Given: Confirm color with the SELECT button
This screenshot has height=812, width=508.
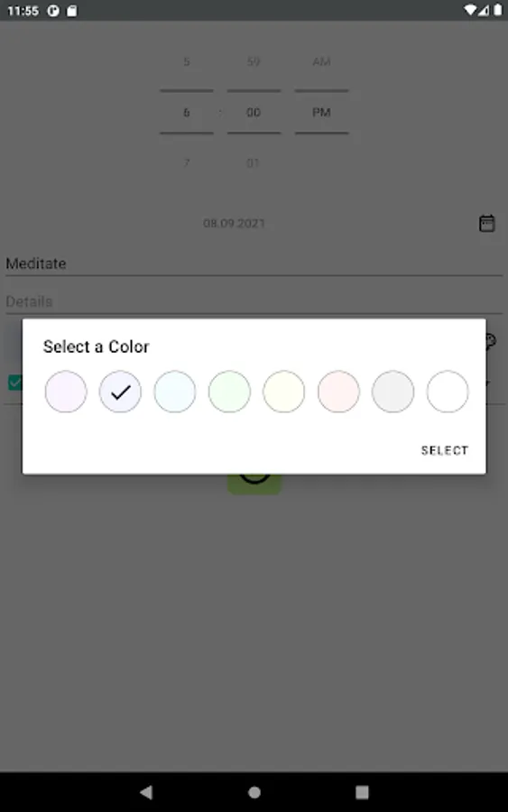Looking at the screenshot, I should (x=444, y=450).
